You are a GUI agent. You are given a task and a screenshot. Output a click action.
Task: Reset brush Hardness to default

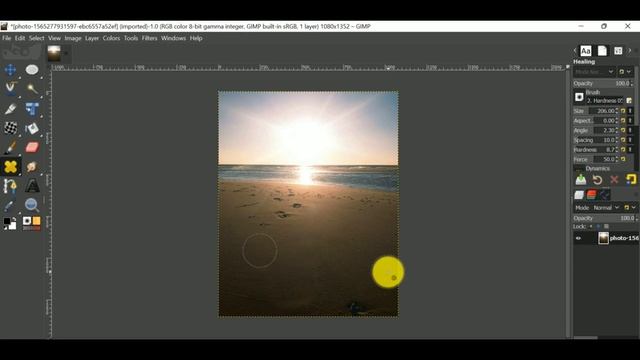(623, 150)
